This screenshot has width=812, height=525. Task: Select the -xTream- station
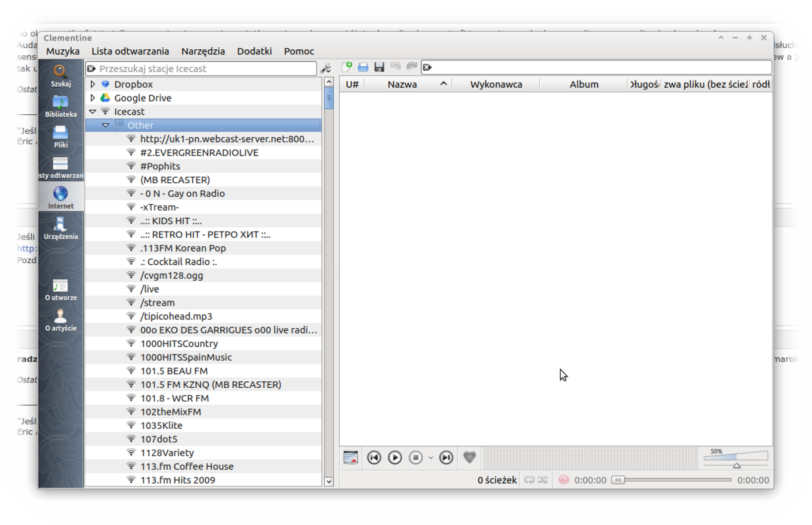point(159,207)
